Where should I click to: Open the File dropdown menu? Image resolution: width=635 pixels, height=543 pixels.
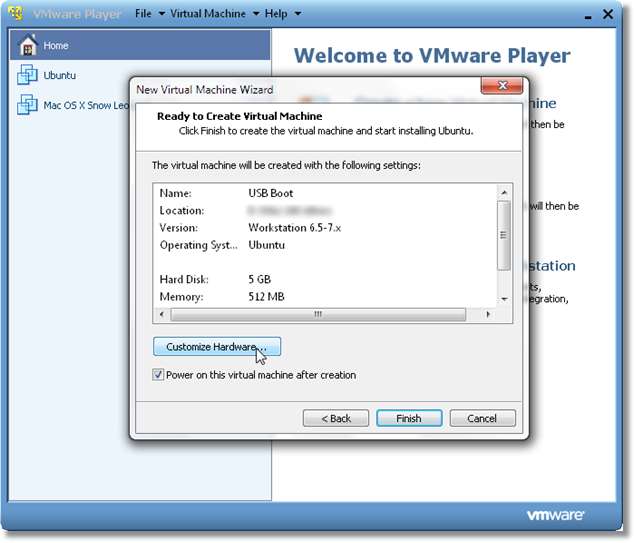148,14
